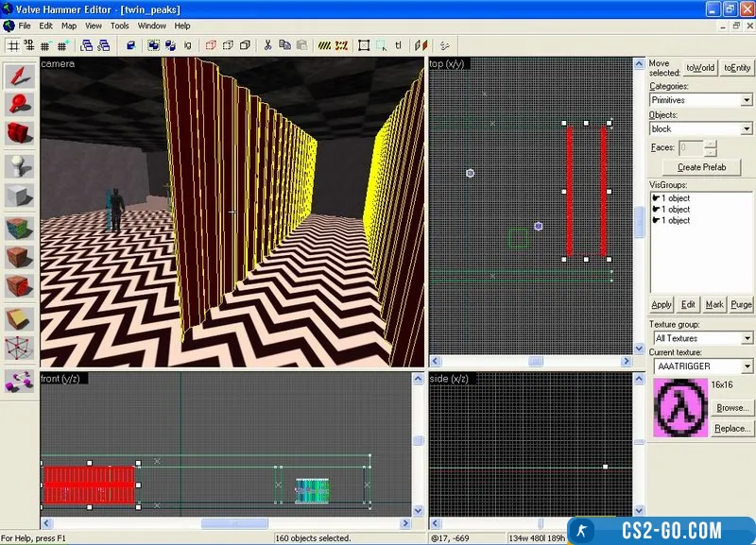
Task: Click the scissors Cut icon in toolbar
Action: (268, 44)
